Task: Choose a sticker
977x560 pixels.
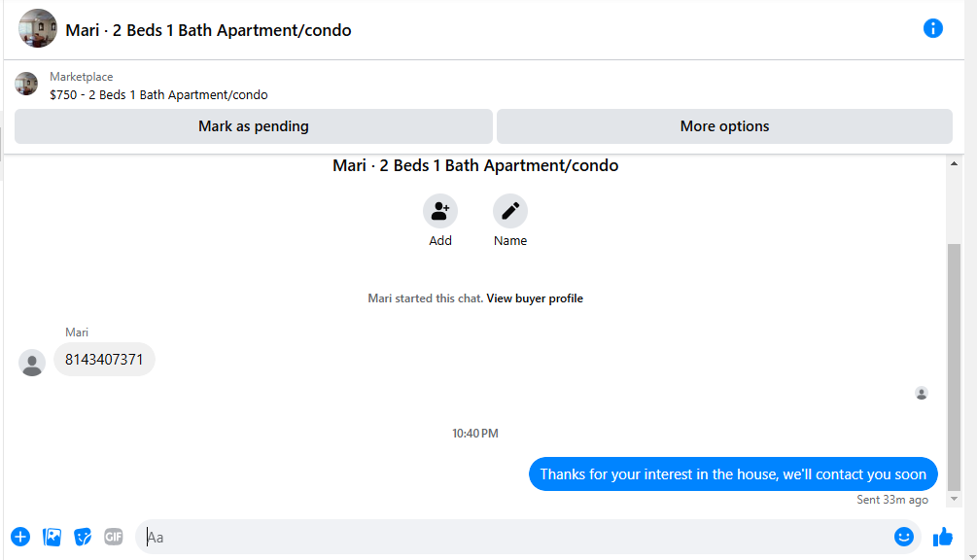Action: coord(83,537)
